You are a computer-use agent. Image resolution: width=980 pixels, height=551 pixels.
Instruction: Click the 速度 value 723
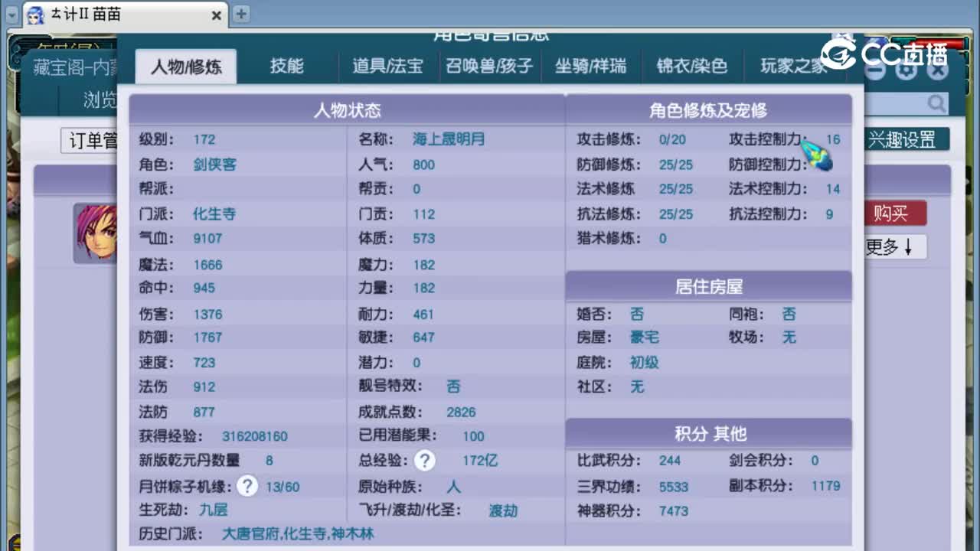pos(204,363)
